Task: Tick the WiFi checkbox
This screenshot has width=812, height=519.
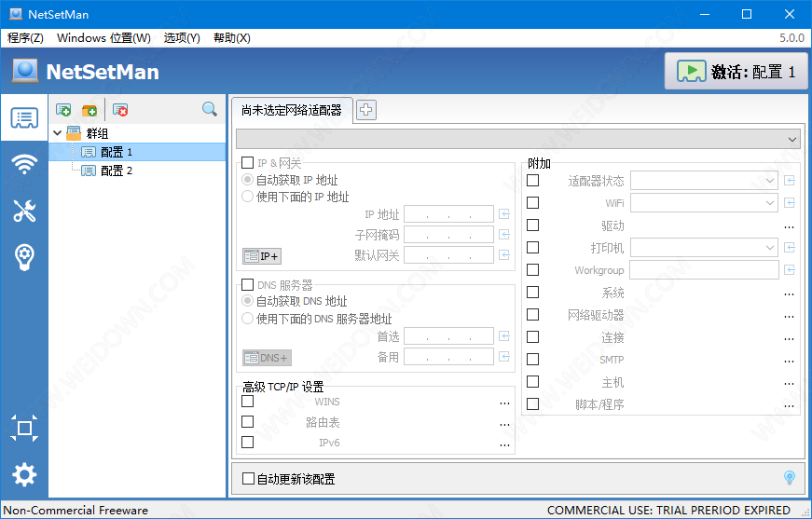Action: coord(533,203)
